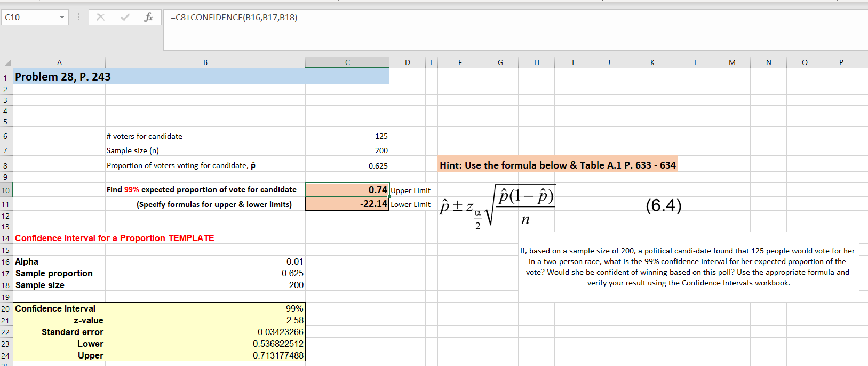Click the equation number (6.4)
868x366 pixels.
click(x=664, y=205)
